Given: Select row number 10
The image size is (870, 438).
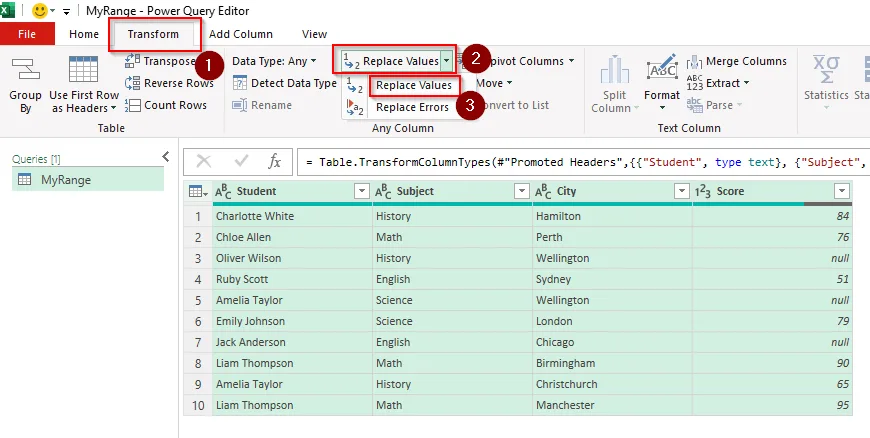Looking at the screenshot, I should click(198, 405).
